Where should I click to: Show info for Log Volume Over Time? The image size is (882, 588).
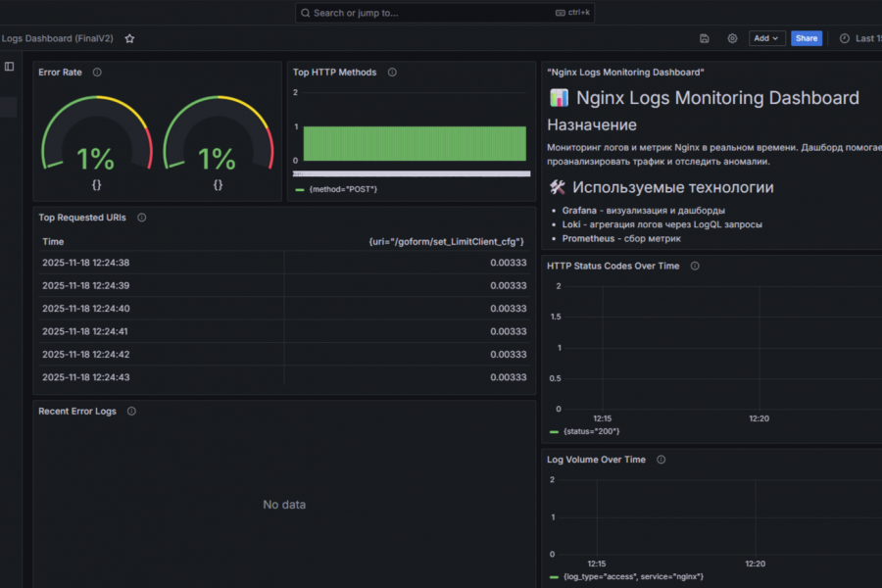pos(661,460)
